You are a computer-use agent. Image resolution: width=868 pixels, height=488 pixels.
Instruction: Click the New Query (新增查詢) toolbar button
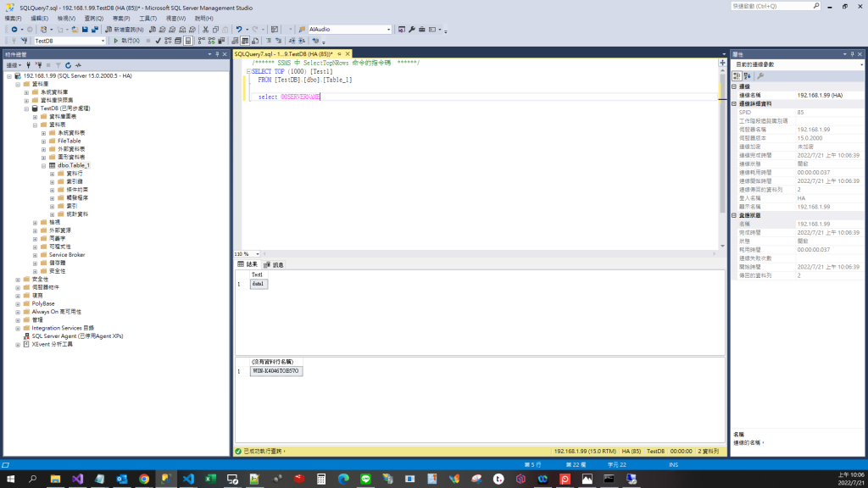click(125, 30)
